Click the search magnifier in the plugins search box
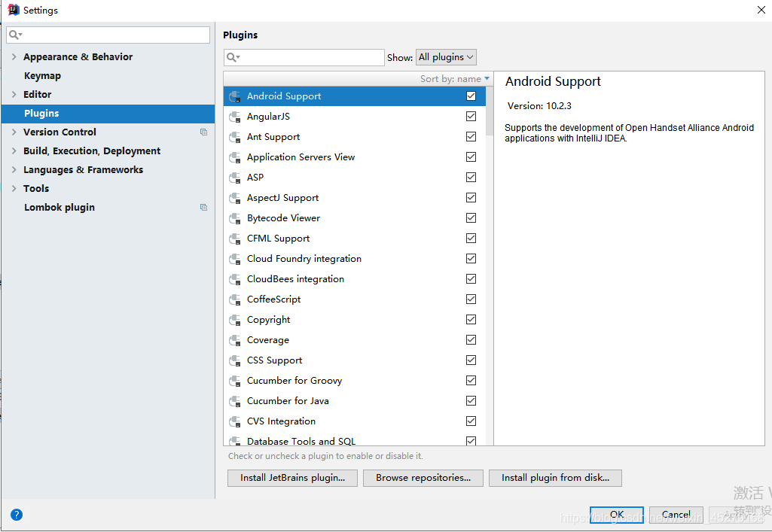This screenshot has width=772, height=532. (x=233, y=57)
